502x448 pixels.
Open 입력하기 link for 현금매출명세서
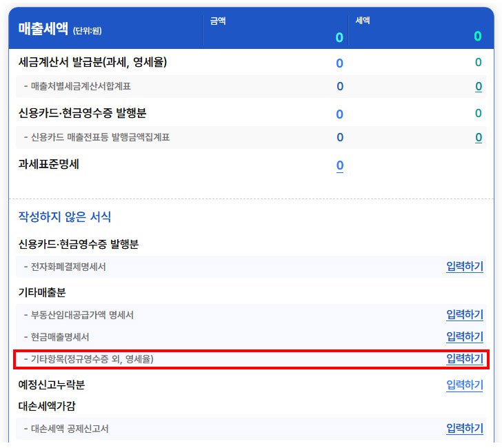coord(465,336)
